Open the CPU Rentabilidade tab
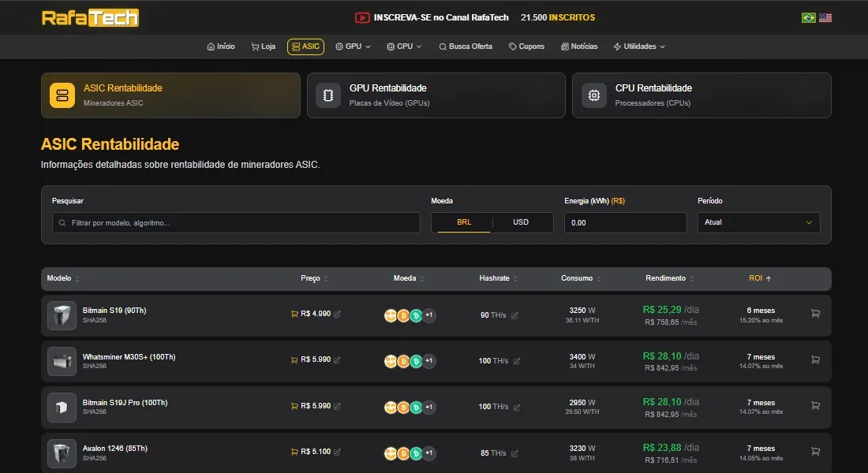868x473 pixels. click(701, 95)
